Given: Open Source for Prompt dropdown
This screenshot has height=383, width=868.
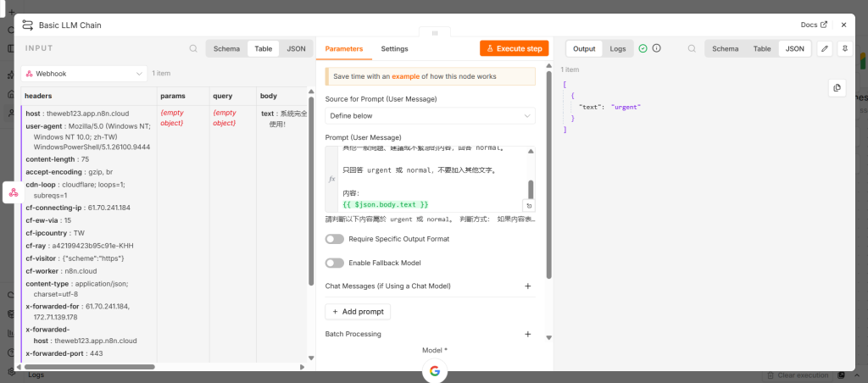Looking at the screenshot, I should [x=430, y=116].
